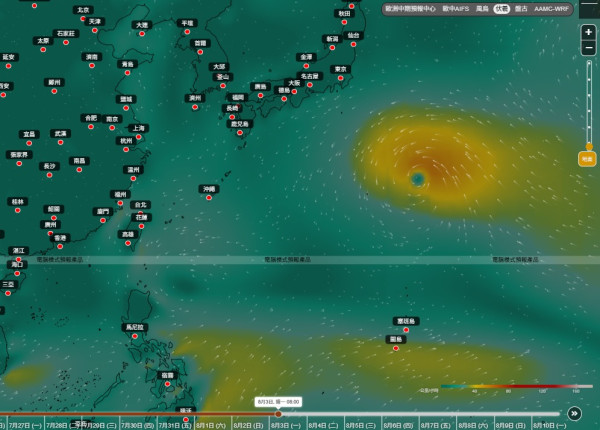The height and width of the screenshot is (430, 600).
Task: Zoom out with the minus button
Action: pyautogui.click(x=589, y=48)
